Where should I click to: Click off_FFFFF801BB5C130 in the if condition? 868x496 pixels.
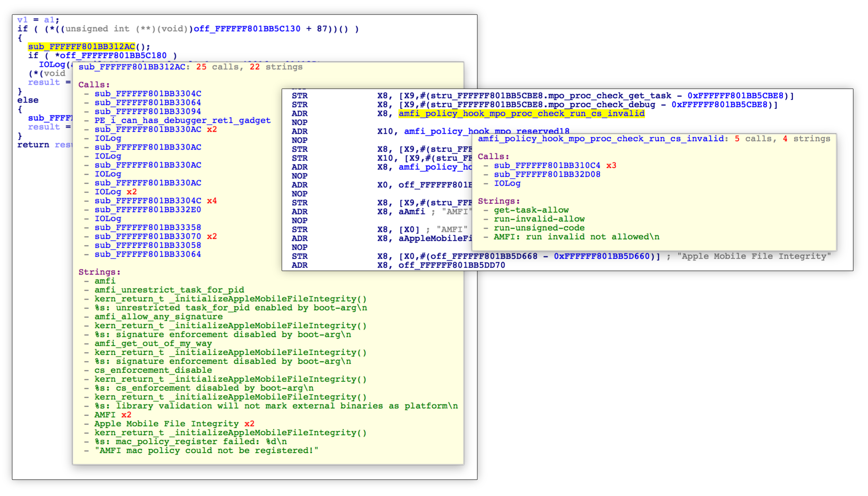[x=247, y=29]
